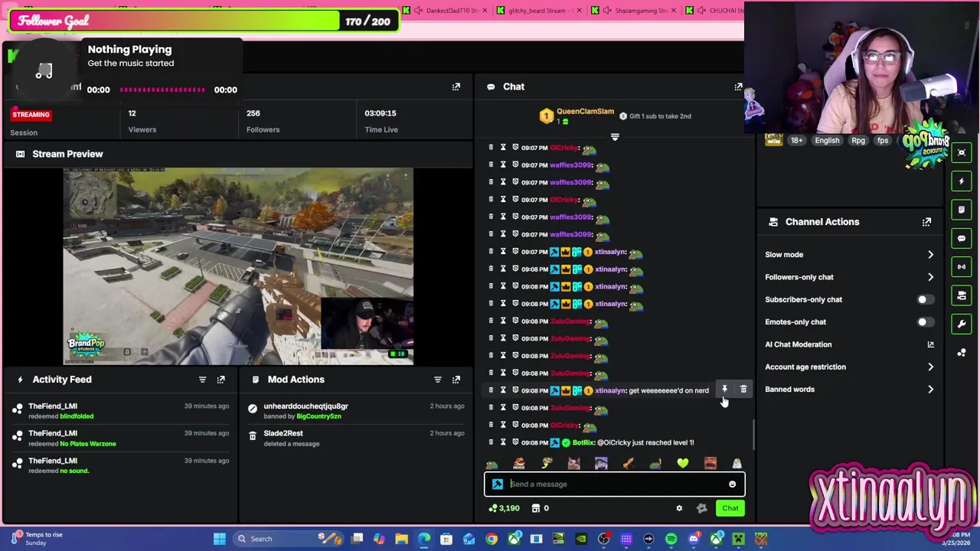Select the channel actions sidebar icon
Image resolution: width=980 pixels, height=551 pixels.
coord(962,295)
